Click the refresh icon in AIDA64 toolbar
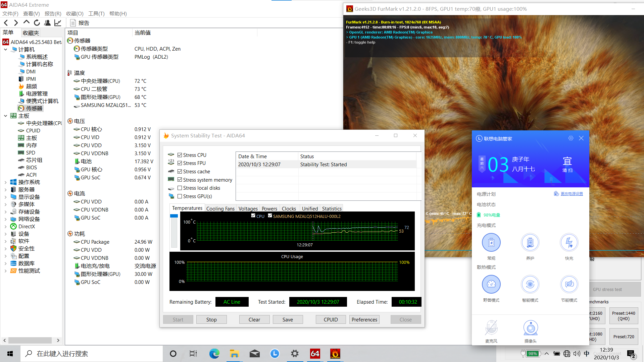The width and height of the screenshot is (644, 362). (x=37, y=23)
